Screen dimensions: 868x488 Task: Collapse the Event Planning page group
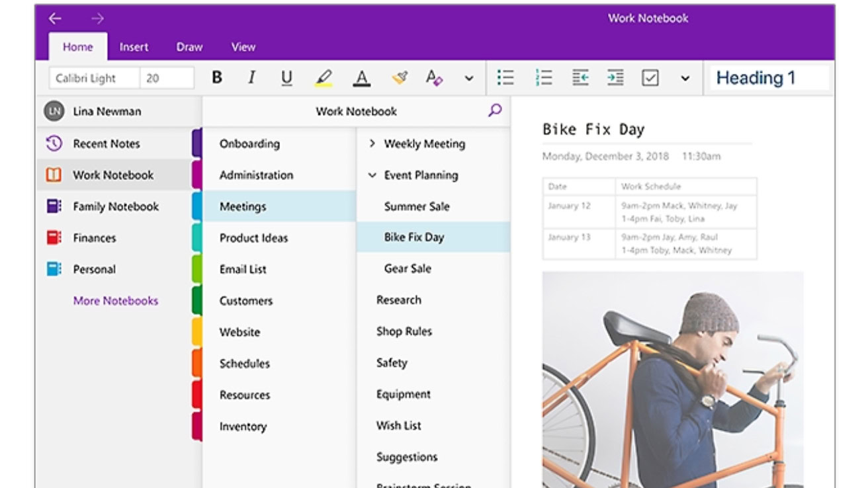(x=372, y=175)
